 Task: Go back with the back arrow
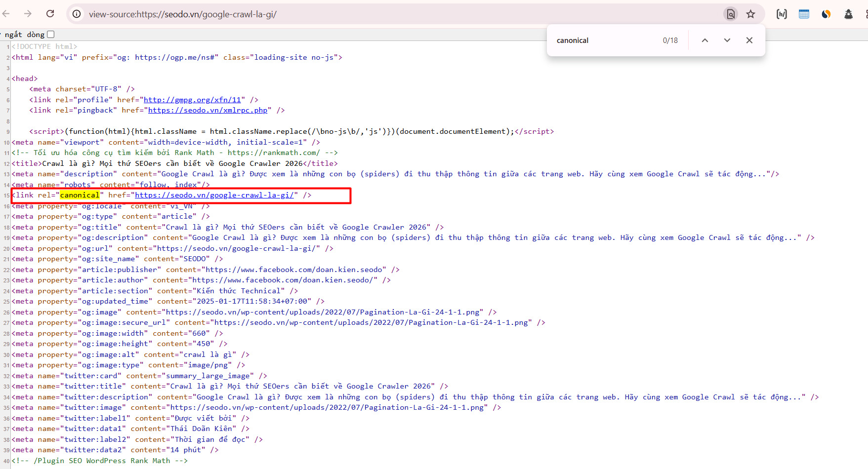tap(6, 14)
